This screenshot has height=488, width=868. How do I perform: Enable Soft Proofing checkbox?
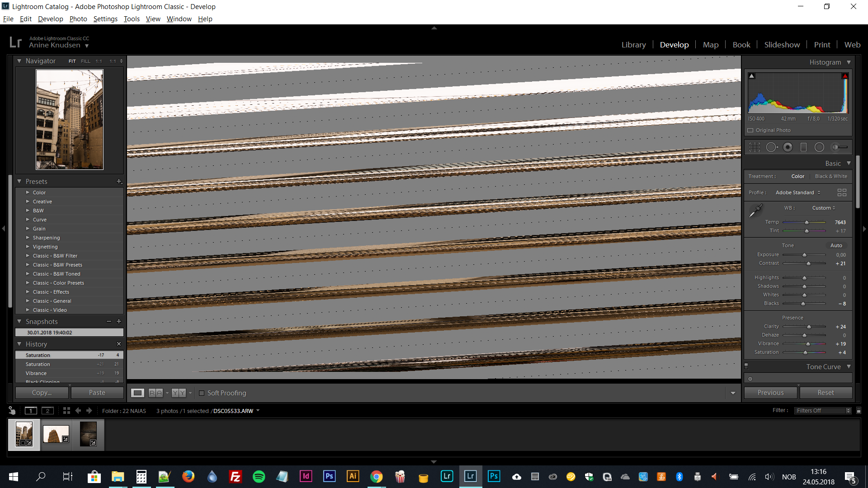(x=202, y=393)
